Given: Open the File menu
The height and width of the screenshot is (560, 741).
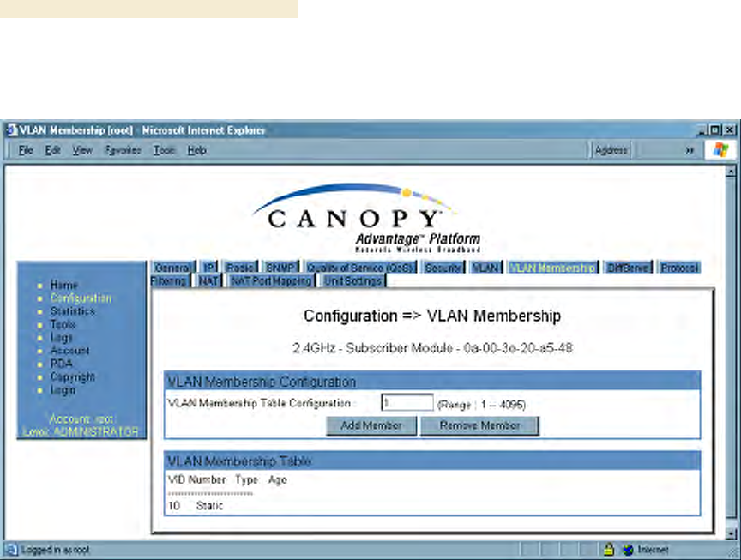Looking at the screenshot, I should click(26, 150).
